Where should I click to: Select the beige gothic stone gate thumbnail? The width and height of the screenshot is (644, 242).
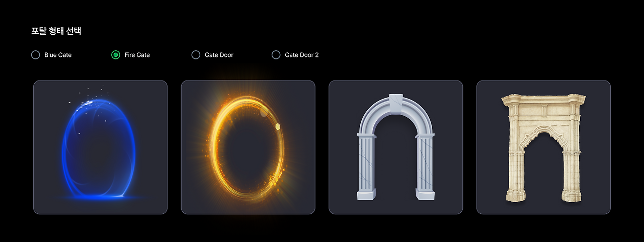pyautogui.click(x=543, y=147)
